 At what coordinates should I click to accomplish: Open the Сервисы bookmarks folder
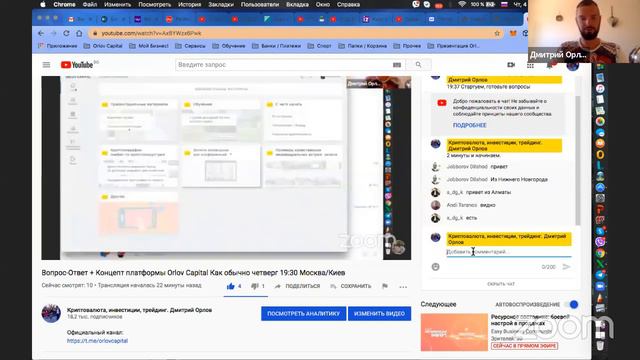point(191,46)
